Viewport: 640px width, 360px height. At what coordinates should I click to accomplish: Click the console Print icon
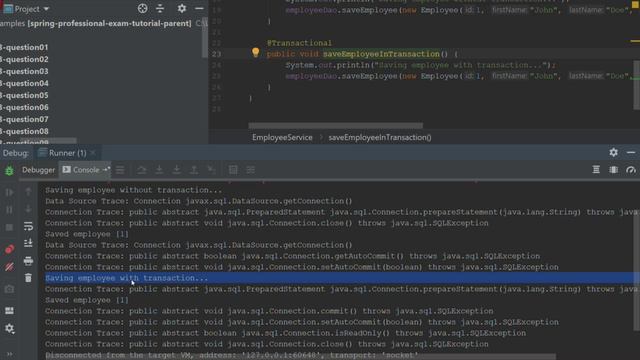click(28, 261)
